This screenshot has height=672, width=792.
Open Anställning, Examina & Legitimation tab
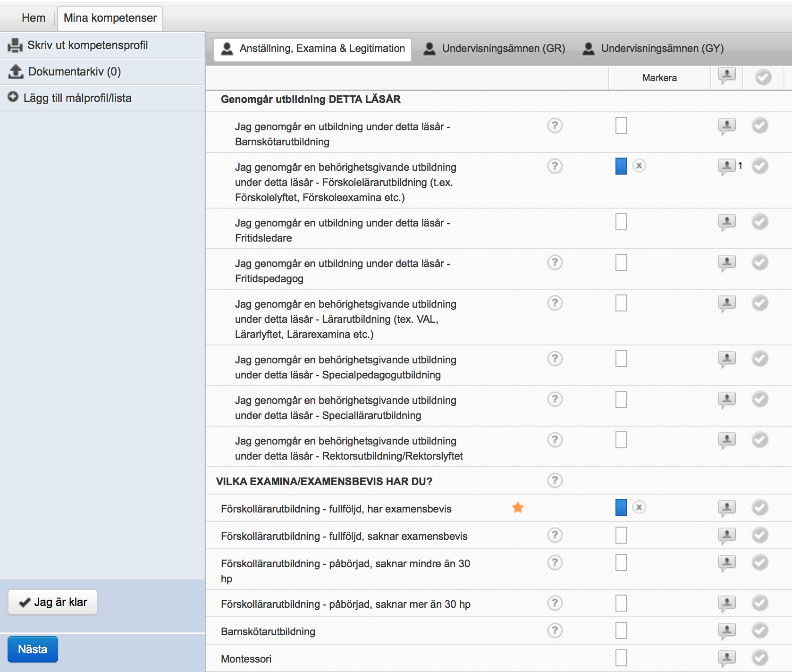[x=313, y=50]
